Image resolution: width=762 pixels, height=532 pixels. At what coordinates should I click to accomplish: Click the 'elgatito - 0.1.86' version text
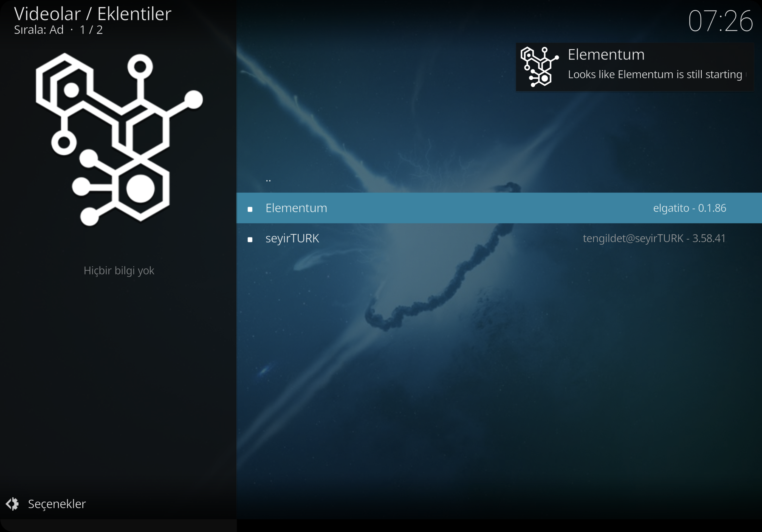(x=689, y=208)
